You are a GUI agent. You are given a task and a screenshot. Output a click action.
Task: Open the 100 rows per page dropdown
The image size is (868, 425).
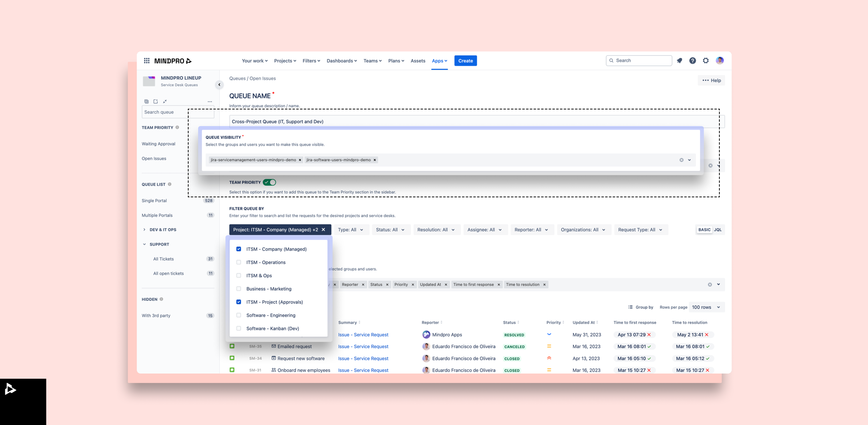(706, 307)
